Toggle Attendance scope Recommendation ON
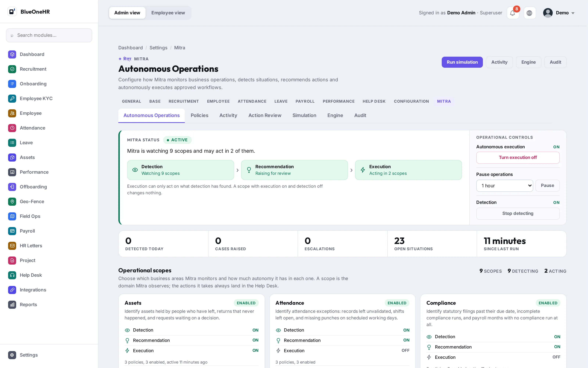Viewport: 588px width, 368px height. 406,340
